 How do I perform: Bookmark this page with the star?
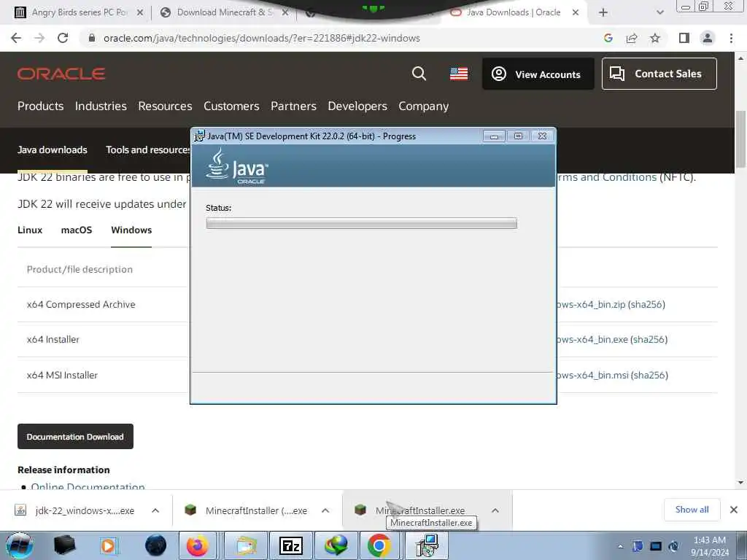(655, 38)
